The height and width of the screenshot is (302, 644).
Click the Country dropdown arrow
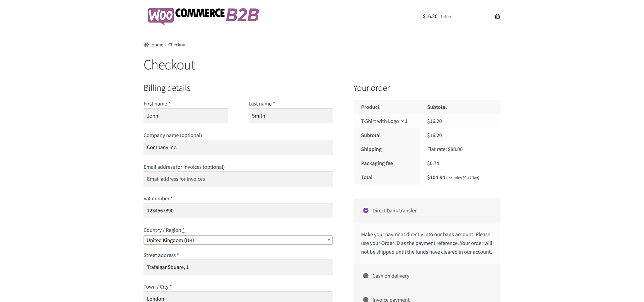coord(329,240)
